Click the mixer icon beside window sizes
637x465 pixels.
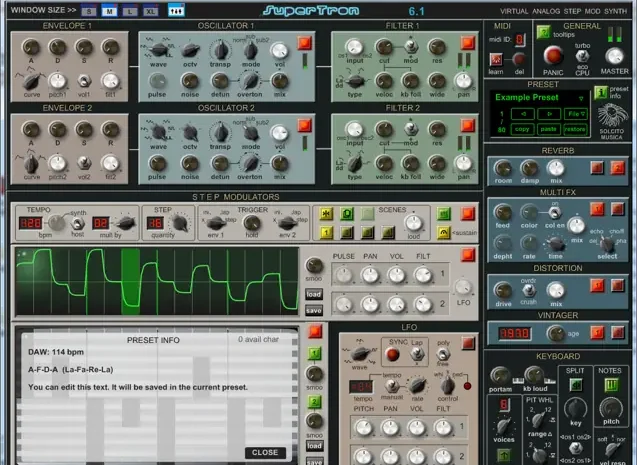[175, 10]
